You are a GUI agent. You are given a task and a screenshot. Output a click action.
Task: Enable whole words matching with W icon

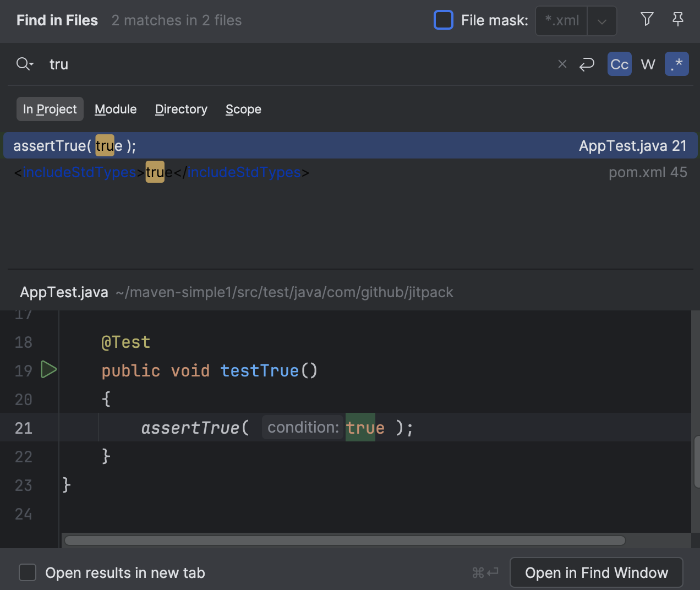[x=648, y=64]
